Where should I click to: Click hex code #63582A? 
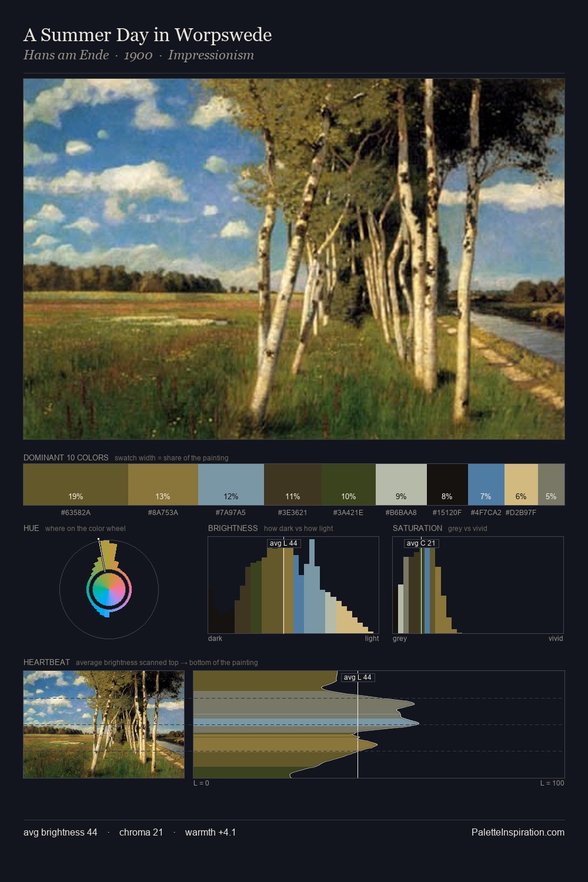click(x=76, y=513)
